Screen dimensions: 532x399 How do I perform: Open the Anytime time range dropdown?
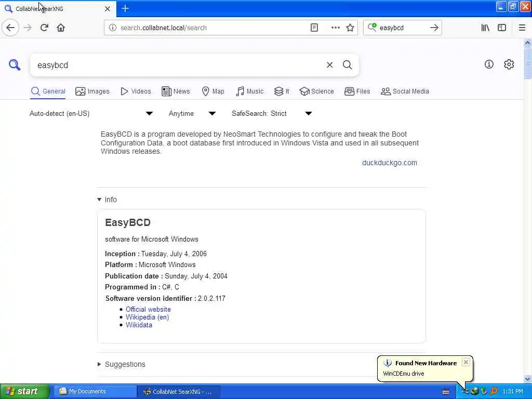(192, 113)
